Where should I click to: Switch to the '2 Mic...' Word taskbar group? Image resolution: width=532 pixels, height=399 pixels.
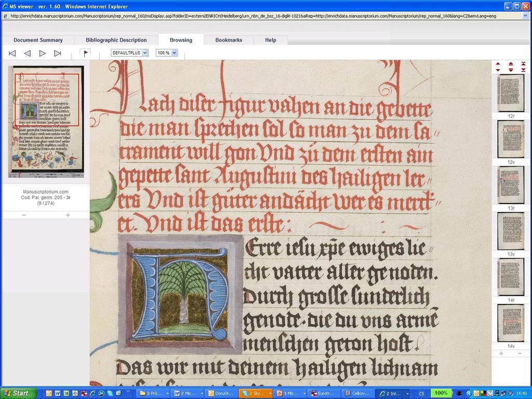point(188,393)
